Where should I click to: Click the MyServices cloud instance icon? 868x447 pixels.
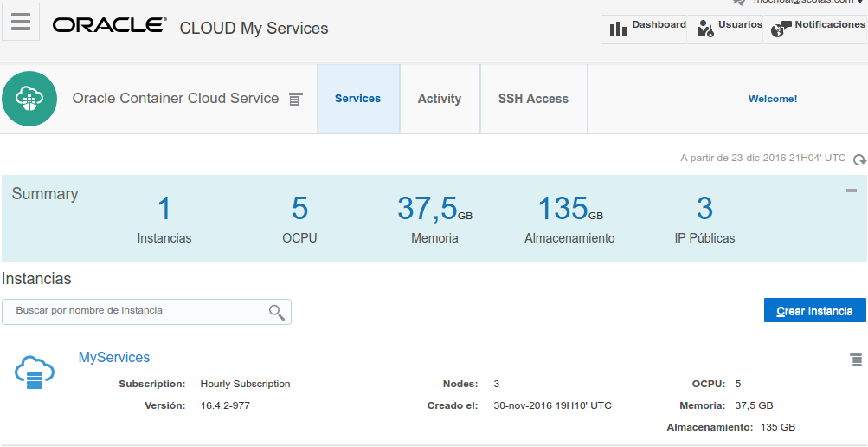point(35,372)
